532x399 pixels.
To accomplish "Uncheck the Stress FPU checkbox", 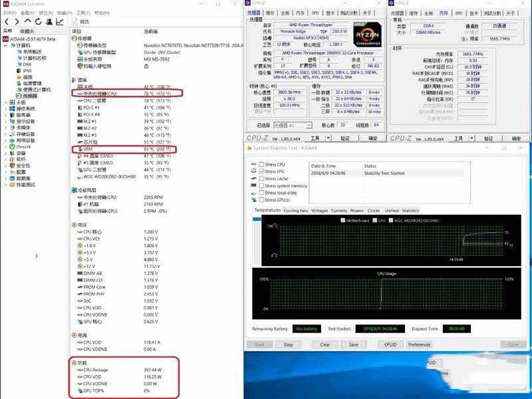I will 261,172.
